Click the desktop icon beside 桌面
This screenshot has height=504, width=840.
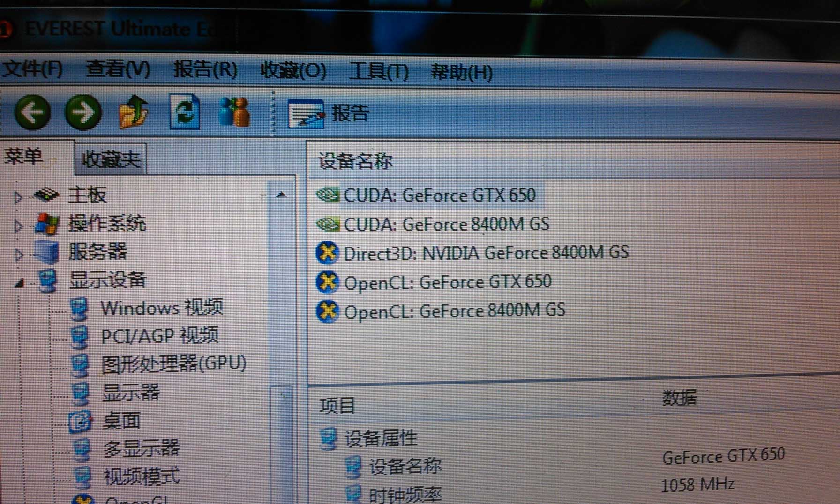point(80,422)
